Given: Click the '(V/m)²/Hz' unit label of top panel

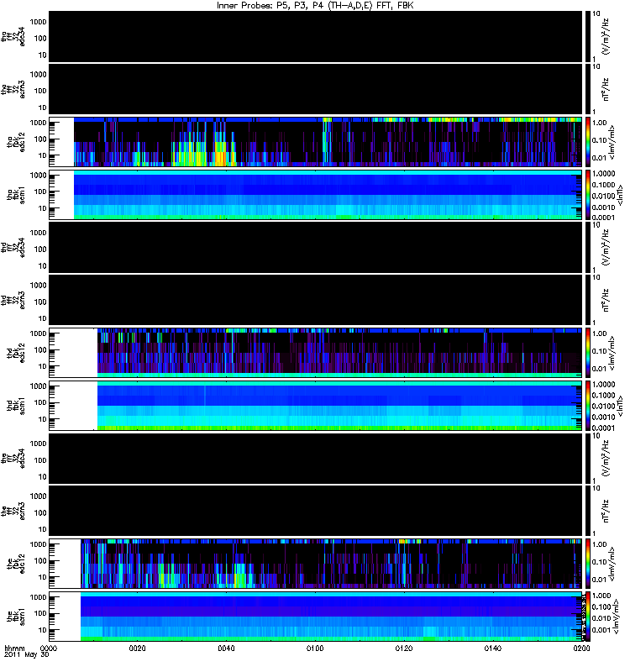Looking at the screenshot, I should point(606,36).
